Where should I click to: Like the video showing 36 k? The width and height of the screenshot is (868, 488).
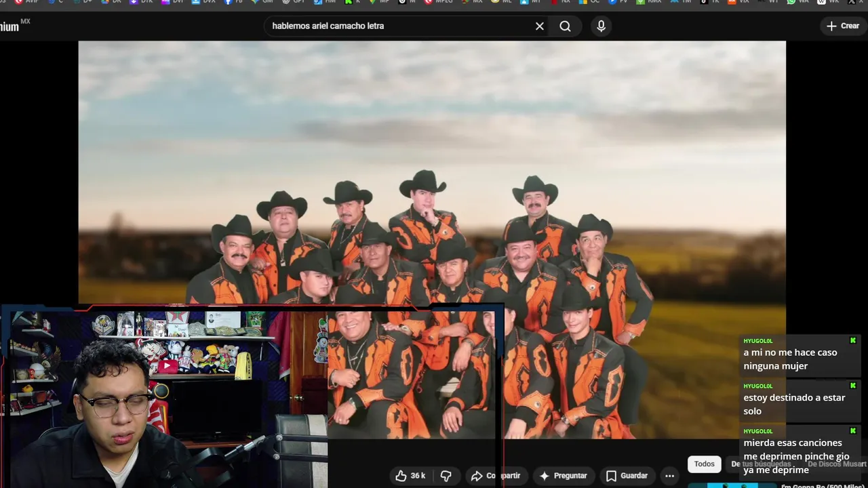click(410, 476)
